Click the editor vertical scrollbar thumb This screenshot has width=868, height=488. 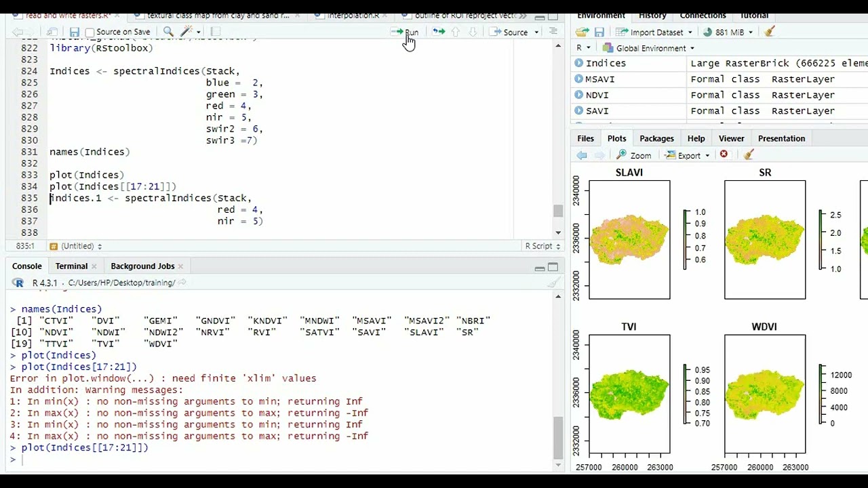click(558, 211)
